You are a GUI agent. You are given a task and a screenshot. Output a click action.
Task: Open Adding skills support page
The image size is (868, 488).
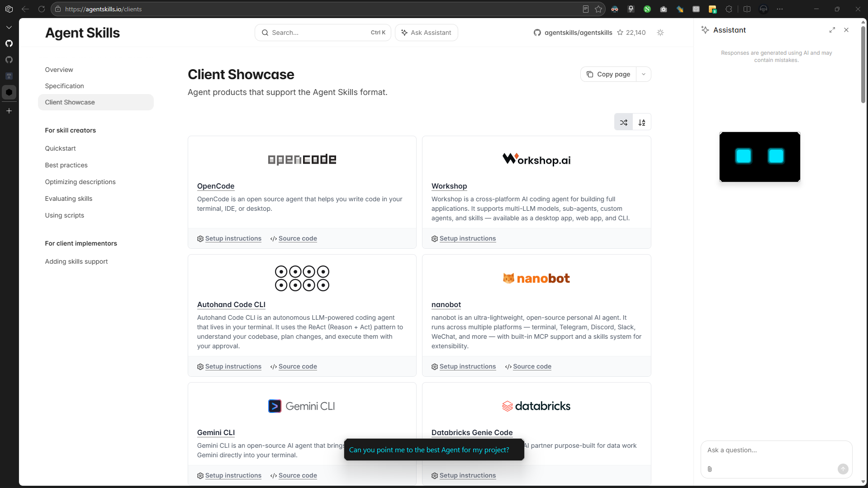click(x=76, y=261)
